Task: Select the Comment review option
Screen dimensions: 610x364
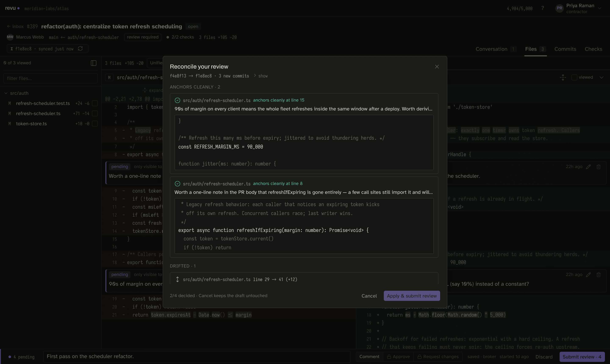Action: pyautogui.click(x=369, y=357)
